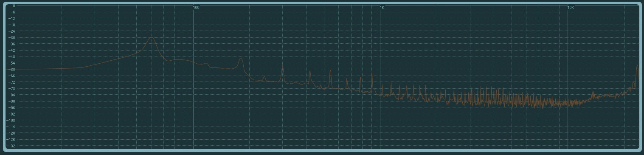Click the second-tallest peak right of 100 Hz
Image resolution: width=644 pixels, height=155 pixels.
(x=241, y=59)
